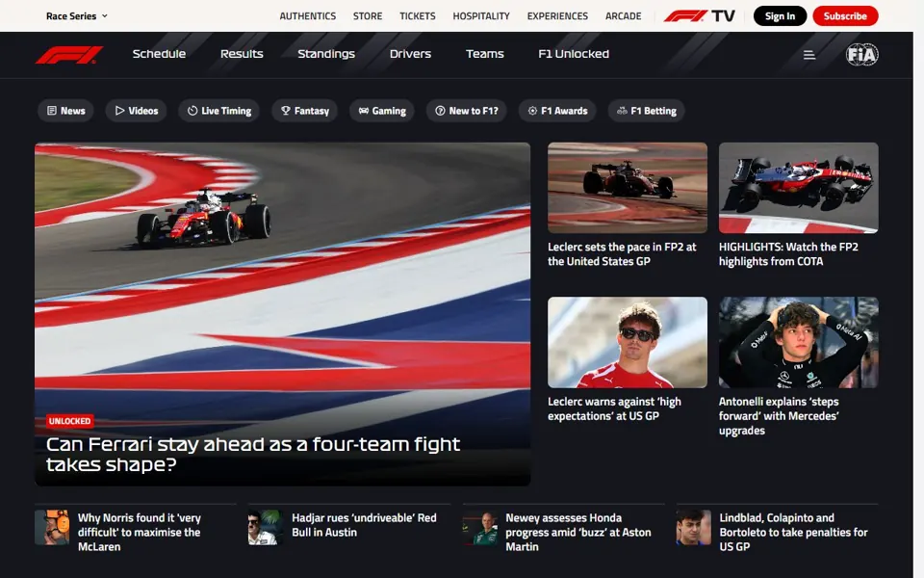Image resolution: width=924 pixels, height=578 pixels.
Task: Go to the Hospitality link
Action: tap(481, 16)
